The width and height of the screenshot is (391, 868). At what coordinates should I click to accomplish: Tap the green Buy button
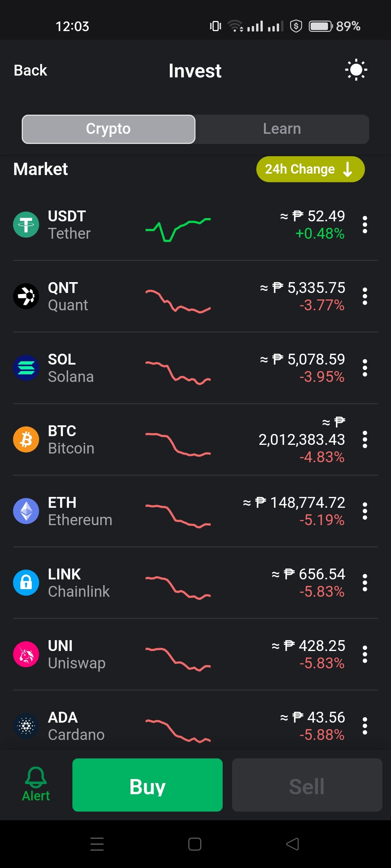(147, 785)
